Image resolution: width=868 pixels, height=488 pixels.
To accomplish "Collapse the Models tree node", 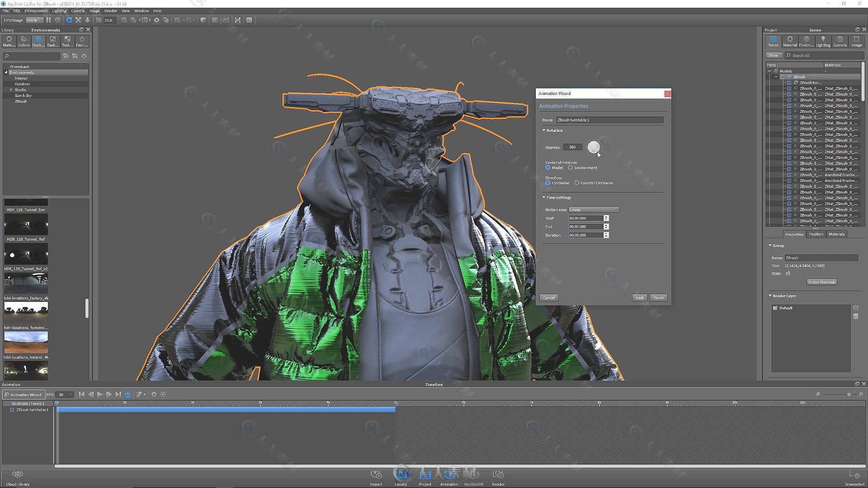I will coord(769,71).
